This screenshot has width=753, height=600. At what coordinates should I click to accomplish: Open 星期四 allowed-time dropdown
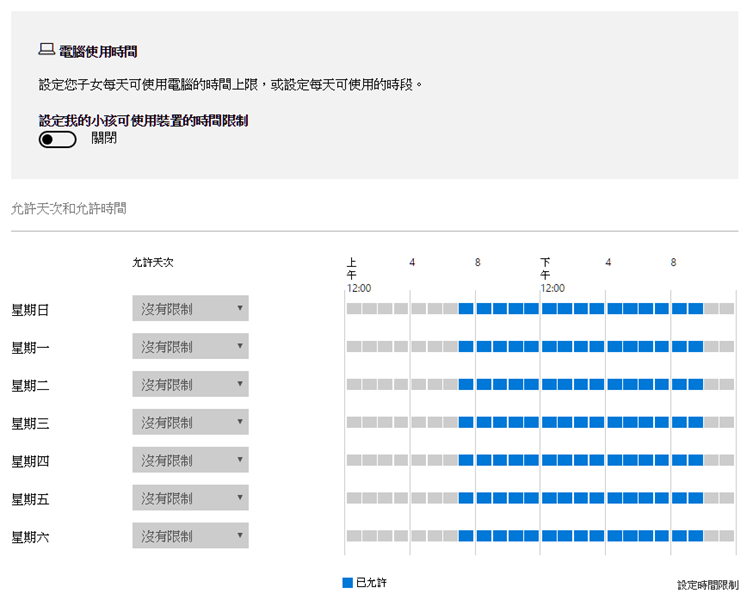pyautogui.click(x=190, y=460)
